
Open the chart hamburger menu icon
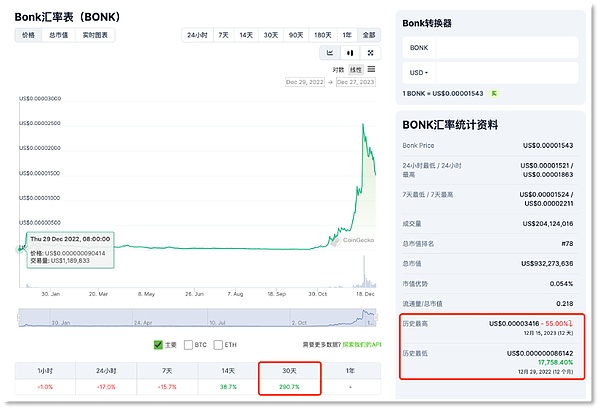click(372, 69)
